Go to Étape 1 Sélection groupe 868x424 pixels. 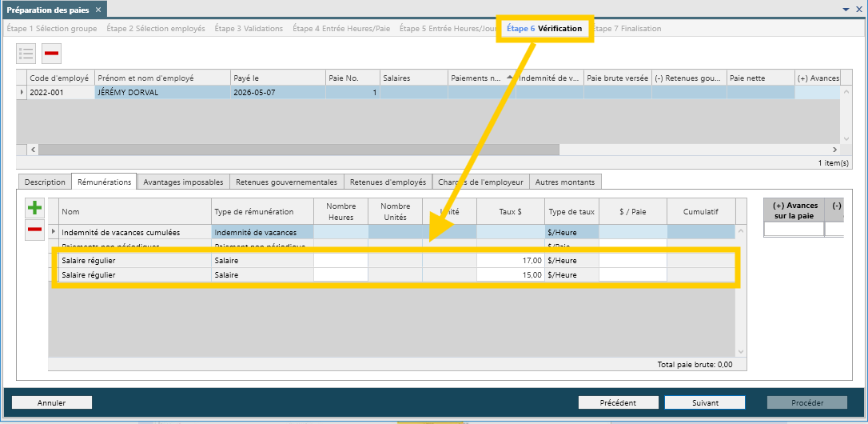pos(51,28)
